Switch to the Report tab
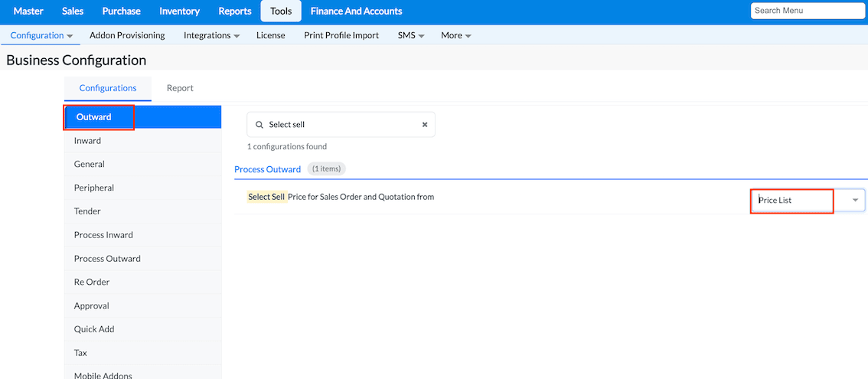 coord(180,88)
